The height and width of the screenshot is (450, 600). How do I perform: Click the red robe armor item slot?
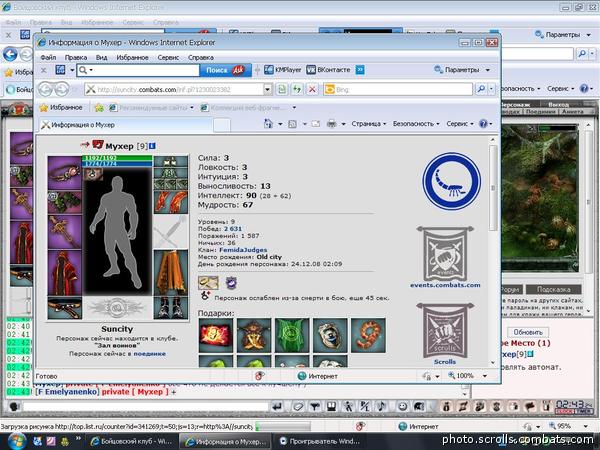coord(65,273)
